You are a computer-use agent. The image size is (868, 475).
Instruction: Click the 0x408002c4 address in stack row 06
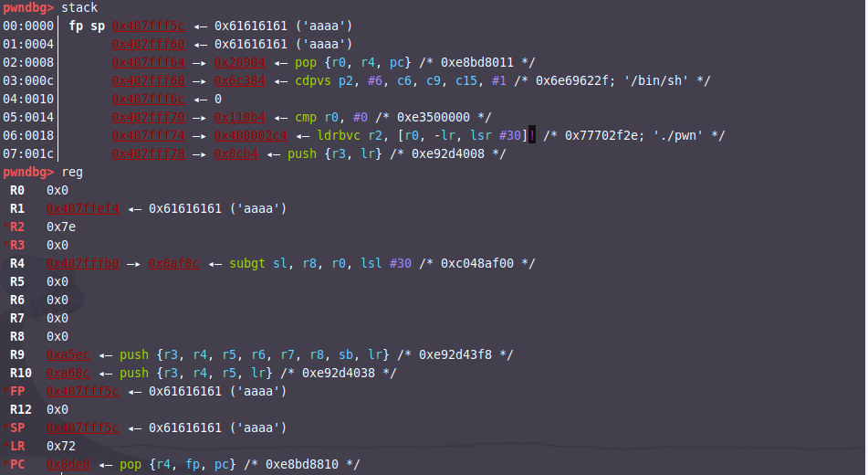click(x=251, y=136)
